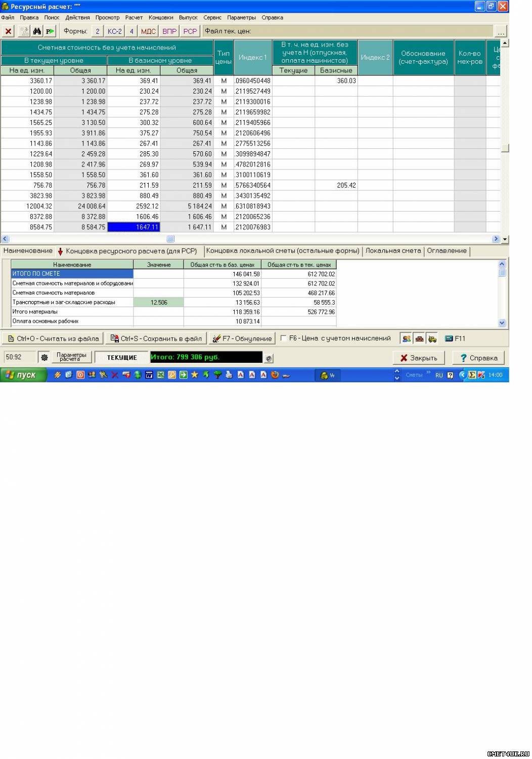Viewport: 532px width, 759px height.
Task: Click the Word icon in quick launch
Action: (149, 375)
